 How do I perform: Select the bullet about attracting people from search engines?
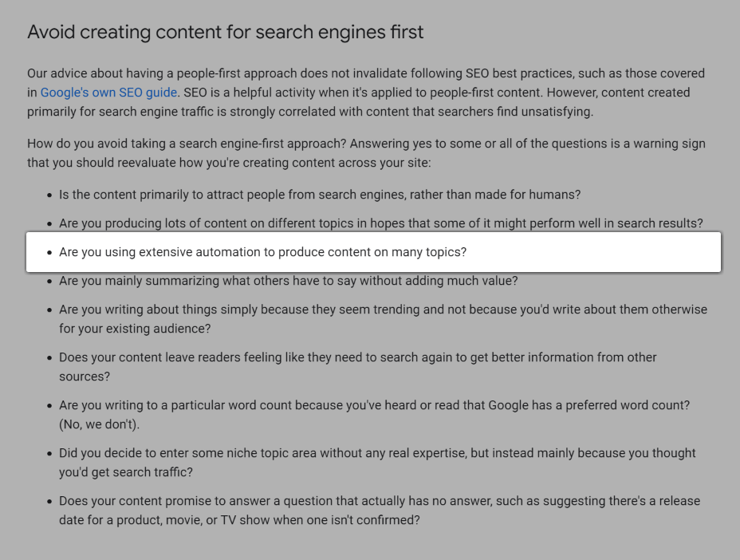tap(319, 195)
